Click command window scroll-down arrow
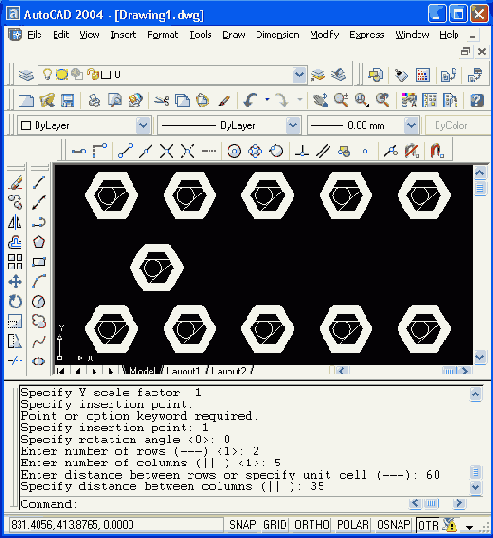The image size is (493, 538). (x=476, y=487)
